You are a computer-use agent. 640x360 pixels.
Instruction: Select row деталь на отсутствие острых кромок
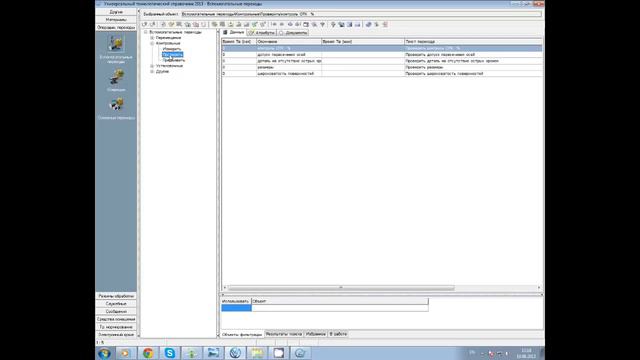coord(382,61)
